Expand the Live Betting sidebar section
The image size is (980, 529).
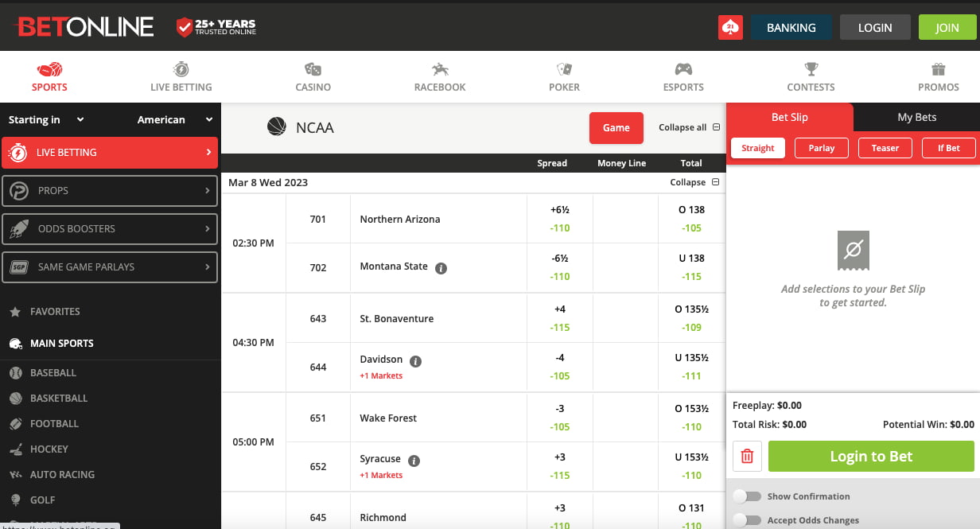pyautogui.click(x=110, y=152)
